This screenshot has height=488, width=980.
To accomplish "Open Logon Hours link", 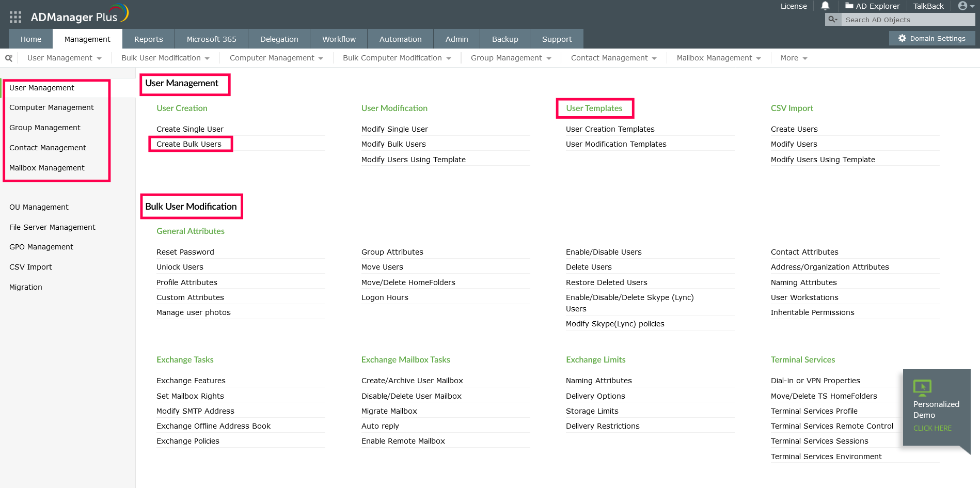I will click(x=385, y=297).
